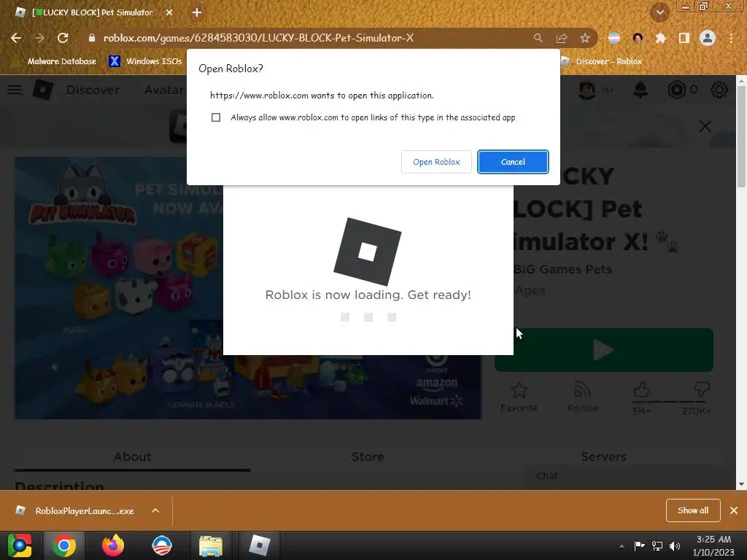The height and width of the screenshot is (560, 747).
Task: Click the Roblox user avatar
Action: coord(587,90)
